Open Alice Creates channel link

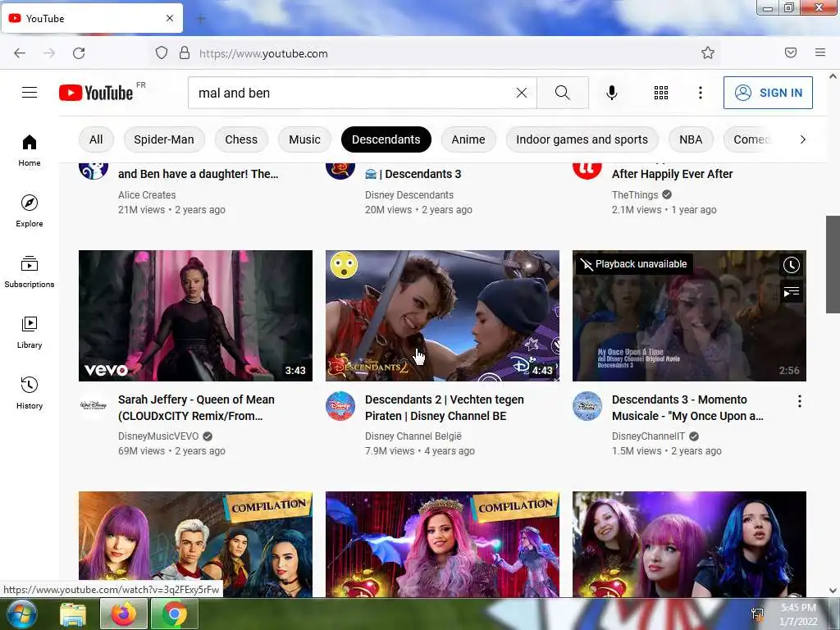147,195
